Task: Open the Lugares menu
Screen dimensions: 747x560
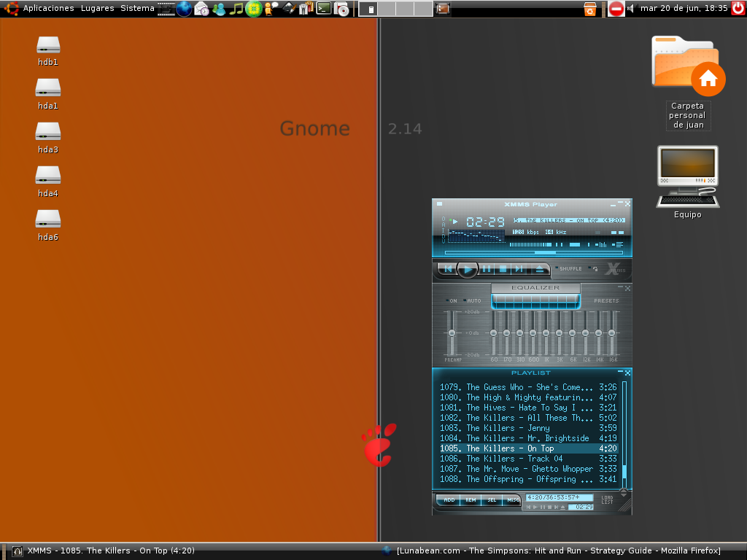Action: click(97, 8)
